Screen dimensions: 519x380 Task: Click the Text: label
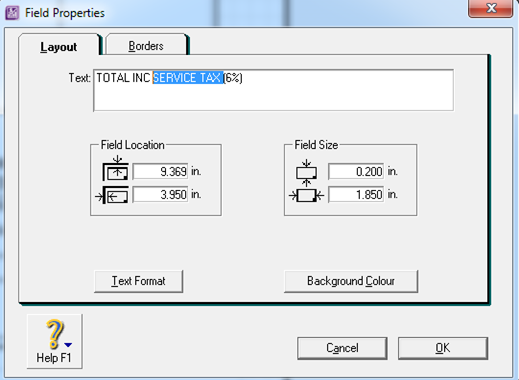pos(79,78)
